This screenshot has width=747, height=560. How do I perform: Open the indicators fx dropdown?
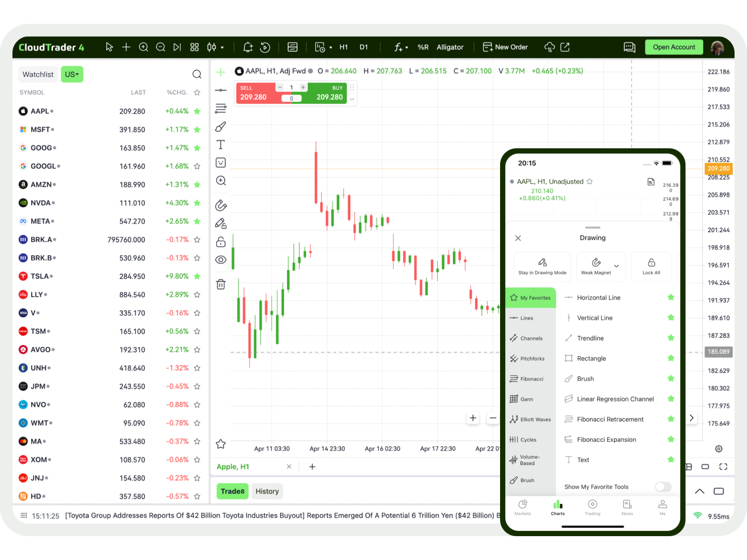[x=401, y=47]
